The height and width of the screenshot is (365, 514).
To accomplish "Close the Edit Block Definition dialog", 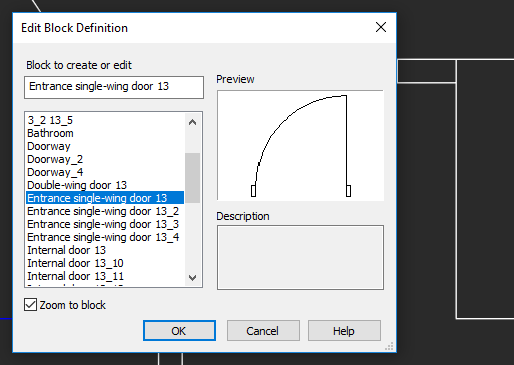I will (x=381, y=27).
